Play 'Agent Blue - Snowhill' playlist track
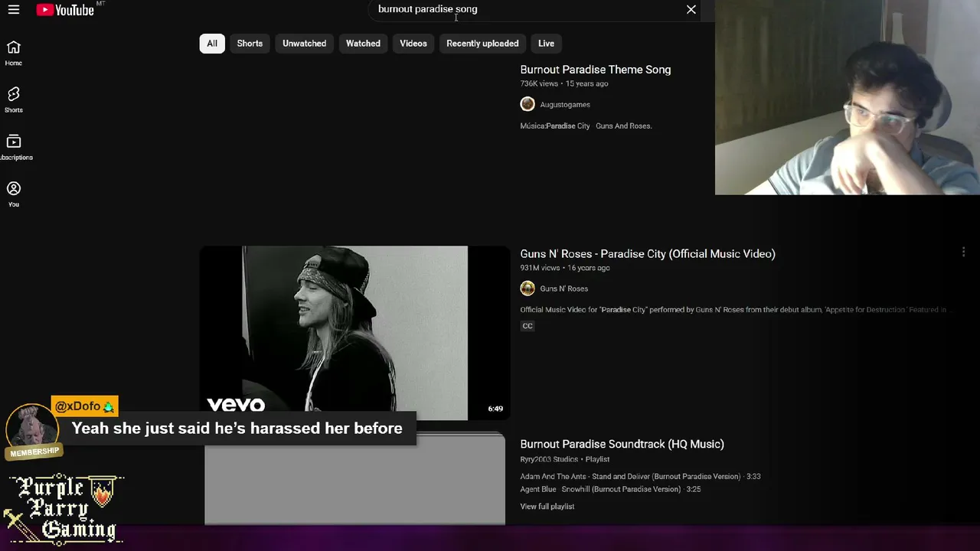Screen dimensions: 980x551 (x=610, y=489)
